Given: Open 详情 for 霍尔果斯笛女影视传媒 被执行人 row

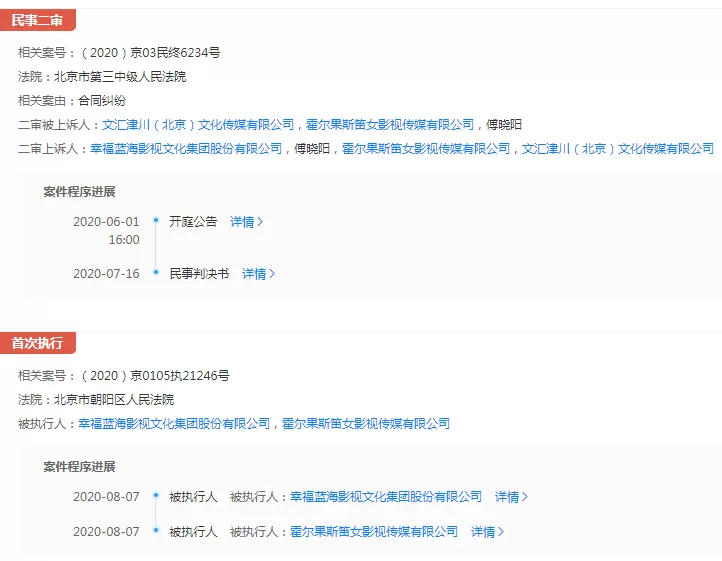Looking at the screenshot, I should pos(487,532).
